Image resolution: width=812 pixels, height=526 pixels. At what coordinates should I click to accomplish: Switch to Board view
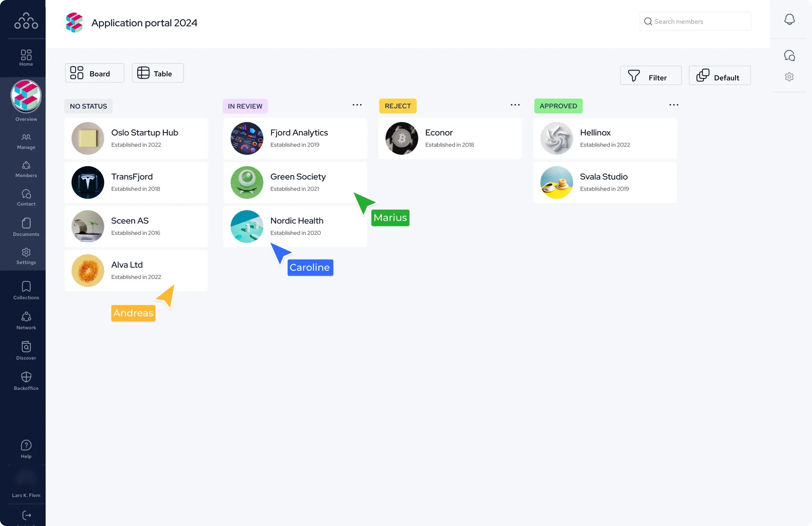pyautogui.click(x=95, y=73)
